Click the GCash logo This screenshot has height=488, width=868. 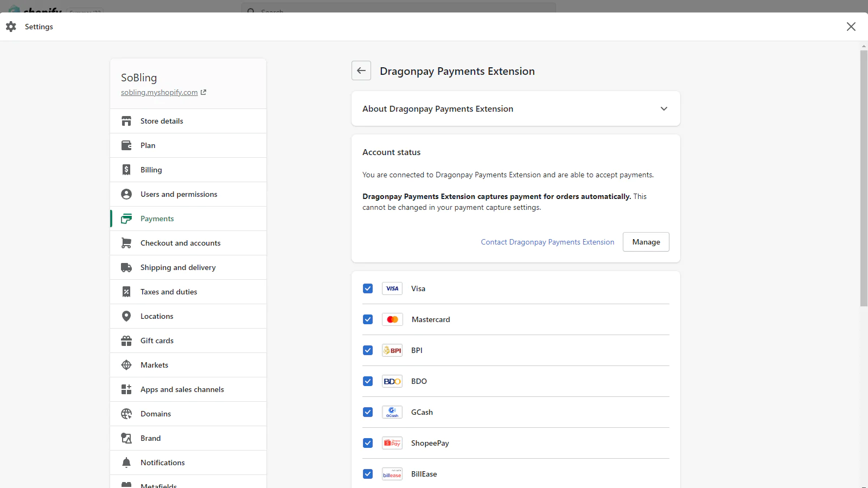coord(392,412)
